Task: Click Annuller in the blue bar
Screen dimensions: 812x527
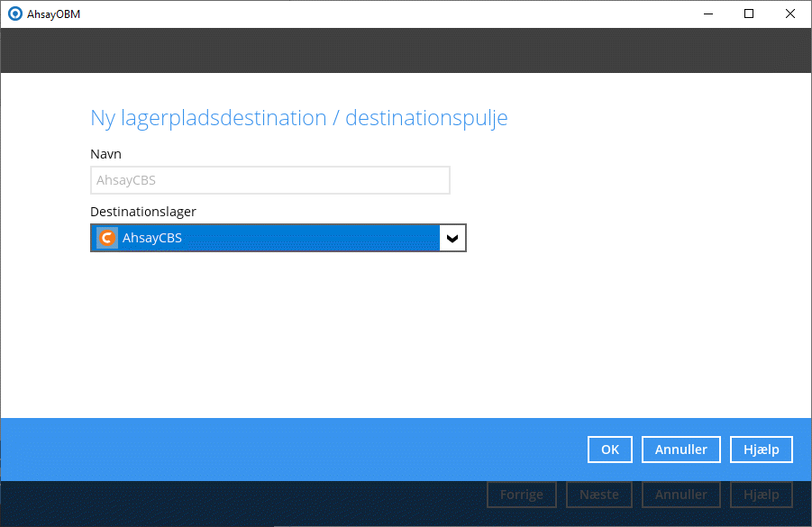Action: [680, 450]
